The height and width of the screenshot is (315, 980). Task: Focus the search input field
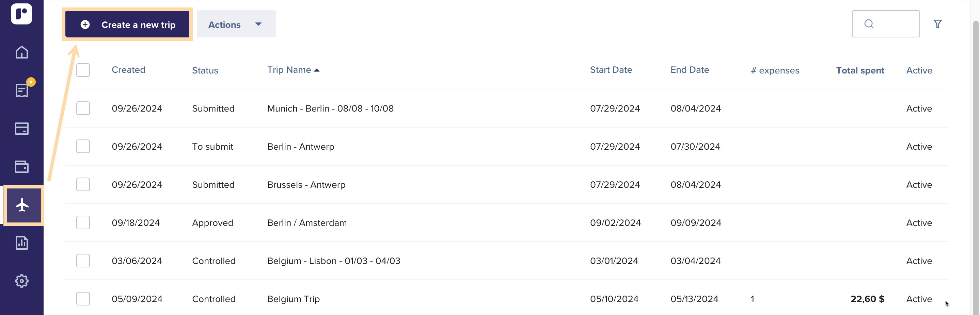click(886, 24)
